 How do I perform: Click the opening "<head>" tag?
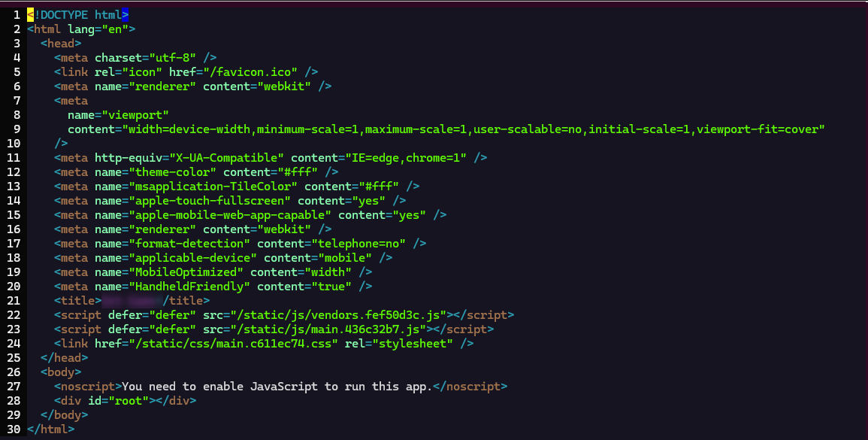click(x=61, y=43)
